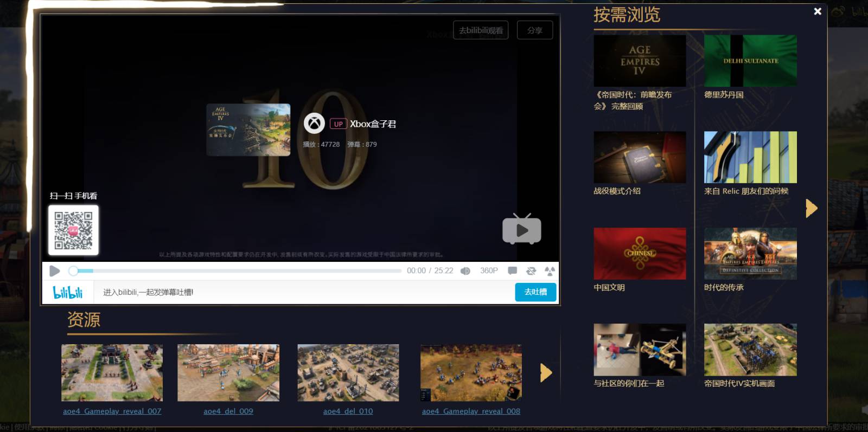Viewport: 868px width, 432px height.
Task: Click the video progress slider
Action: point(237,270)
